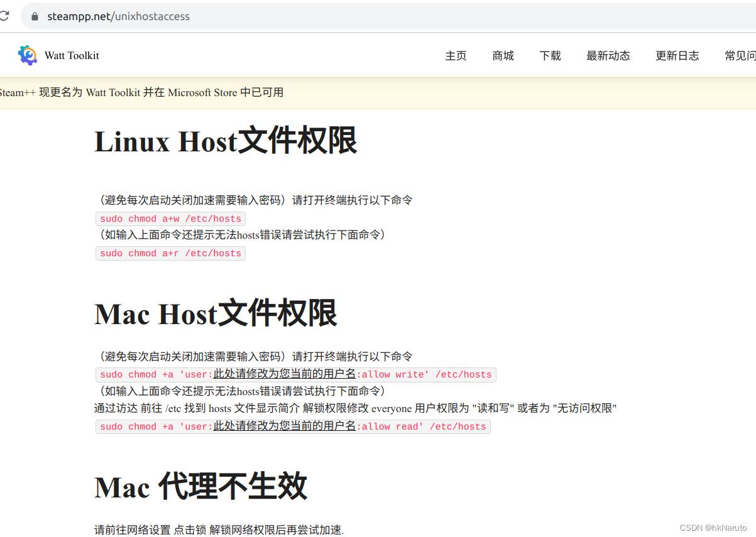Open 更新日志 navigation item
Viewport: 756px width, 537px height.
coord(677,55)
